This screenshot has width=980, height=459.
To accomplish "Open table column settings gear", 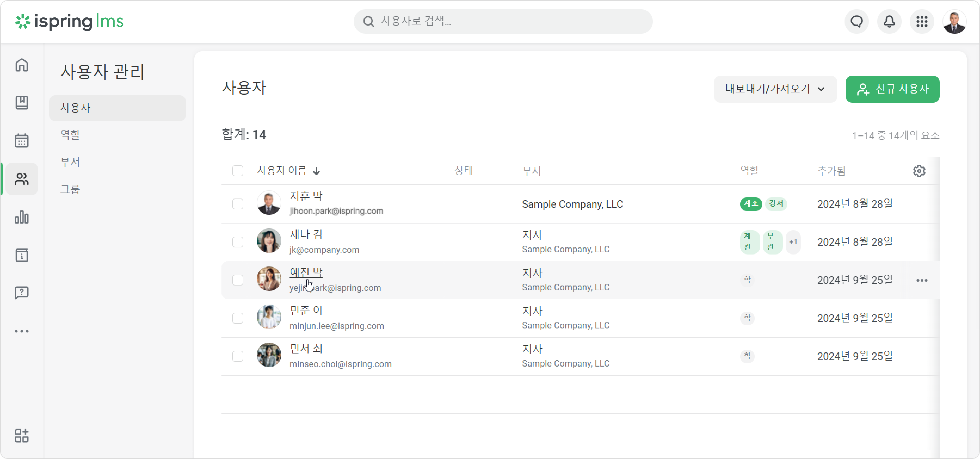I will [919, 171].
